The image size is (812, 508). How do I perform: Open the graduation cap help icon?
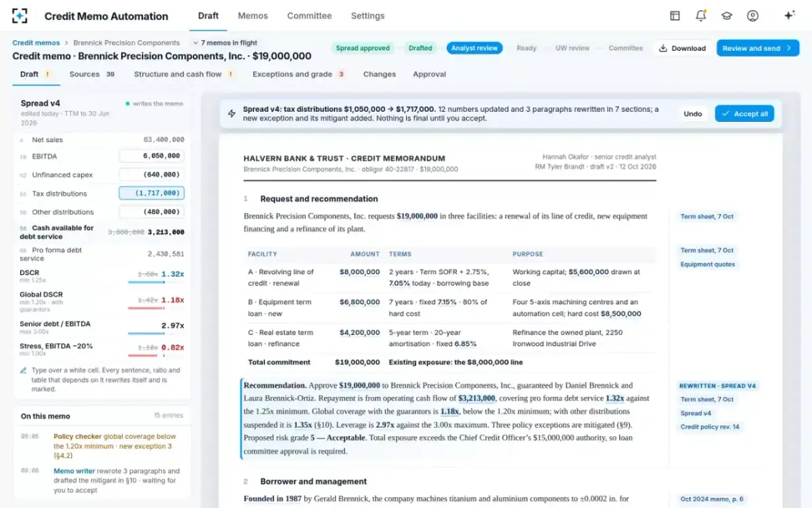727,16
